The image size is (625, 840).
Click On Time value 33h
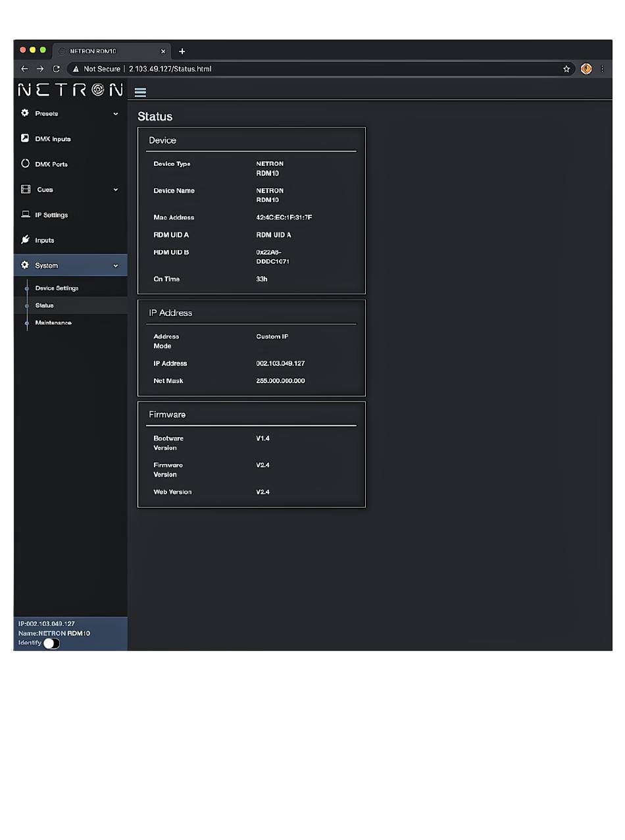(262, 279)
